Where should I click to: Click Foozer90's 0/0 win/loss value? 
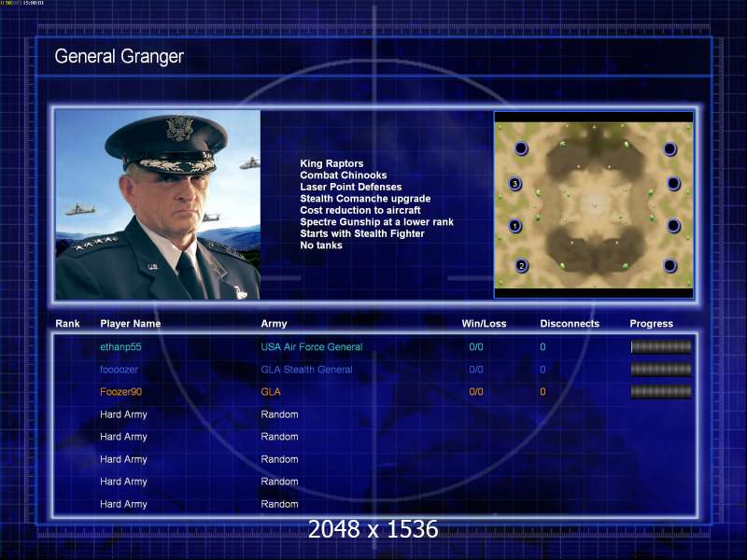pyautogui.click(x=476, y=392)
